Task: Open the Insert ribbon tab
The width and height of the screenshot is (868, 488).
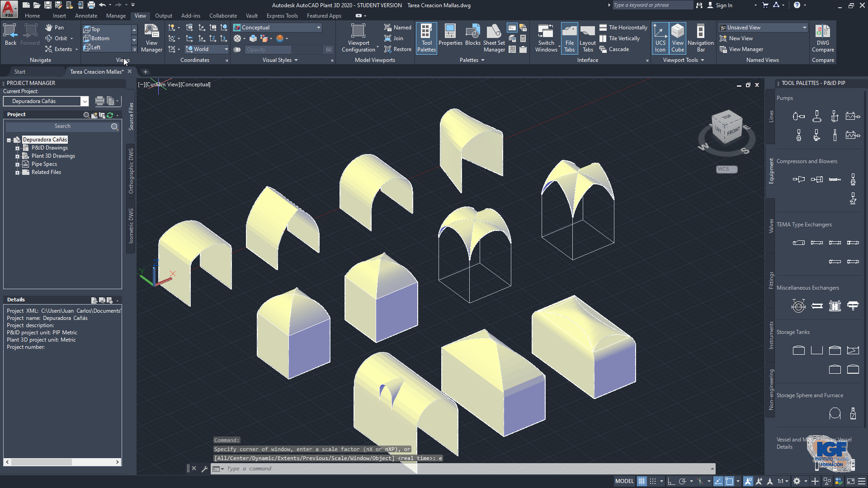Action: pyautogui.click(x=59, y=16)
